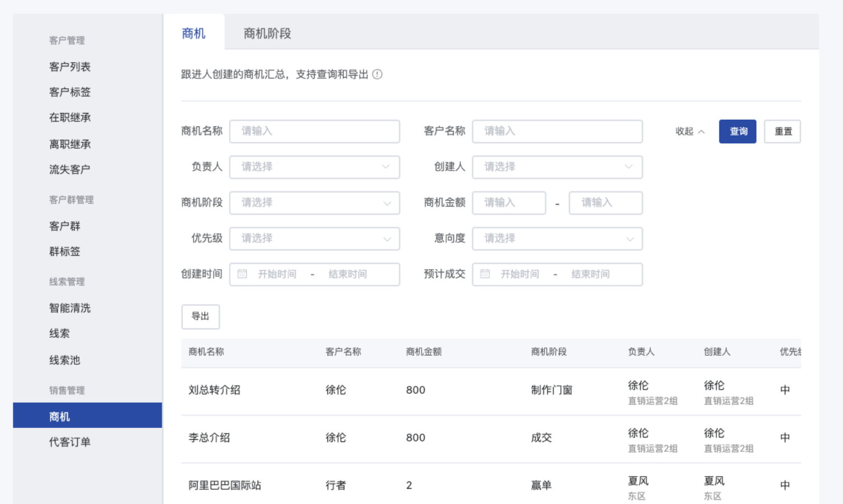Open 线索池 in the sidebar

[65, 360]
